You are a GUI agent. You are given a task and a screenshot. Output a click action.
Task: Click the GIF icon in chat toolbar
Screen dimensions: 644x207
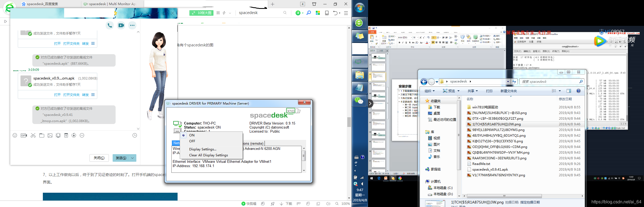click(24, 135)
